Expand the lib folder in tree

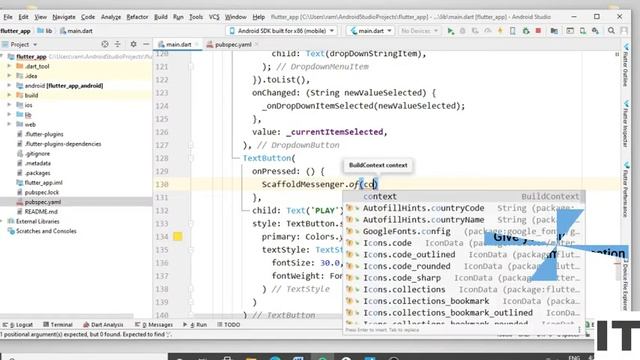coord(9,115)
